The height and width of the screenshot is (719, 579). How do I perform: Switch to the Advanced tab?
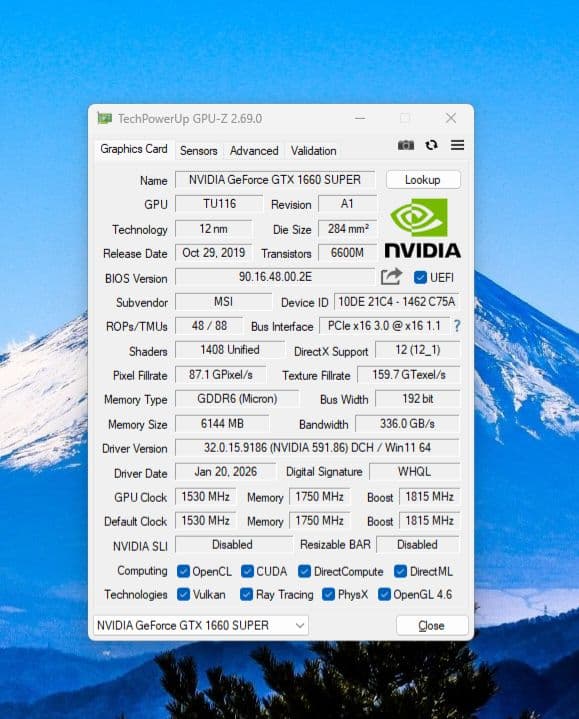coord(254,150)
